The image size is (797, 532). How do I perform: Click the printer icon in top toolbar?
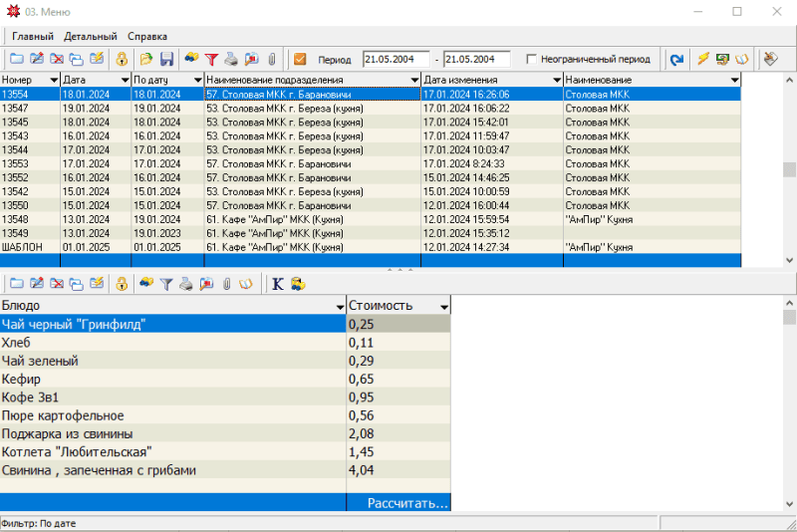(231, 59)
